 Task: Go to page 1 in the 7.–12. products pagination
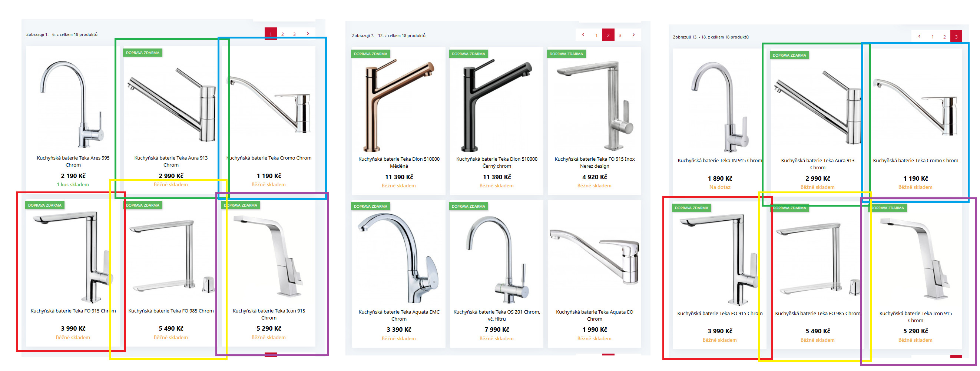coord(596,35)
